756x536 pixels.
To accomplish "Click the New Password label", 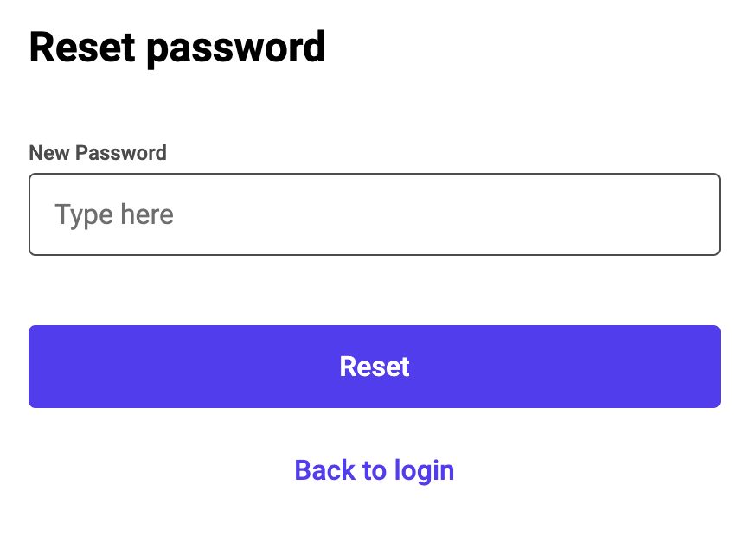I will coord(98,153).
